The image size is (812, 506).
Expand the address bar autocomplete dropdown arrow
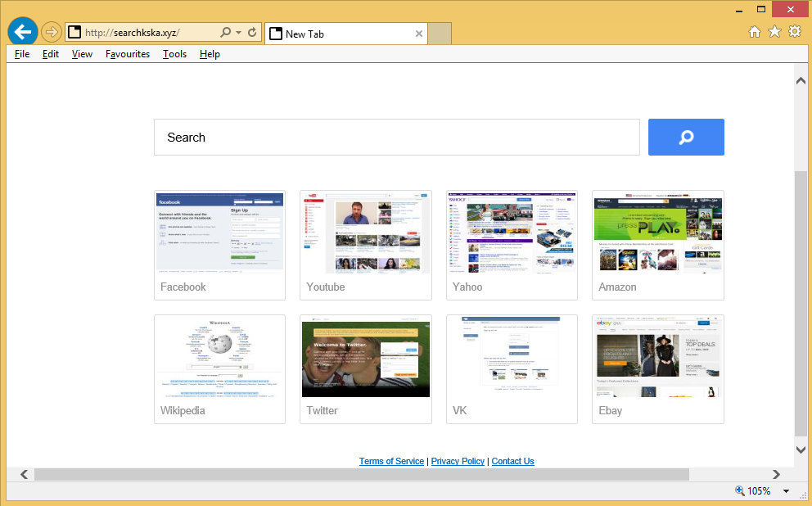click(238, 33)
